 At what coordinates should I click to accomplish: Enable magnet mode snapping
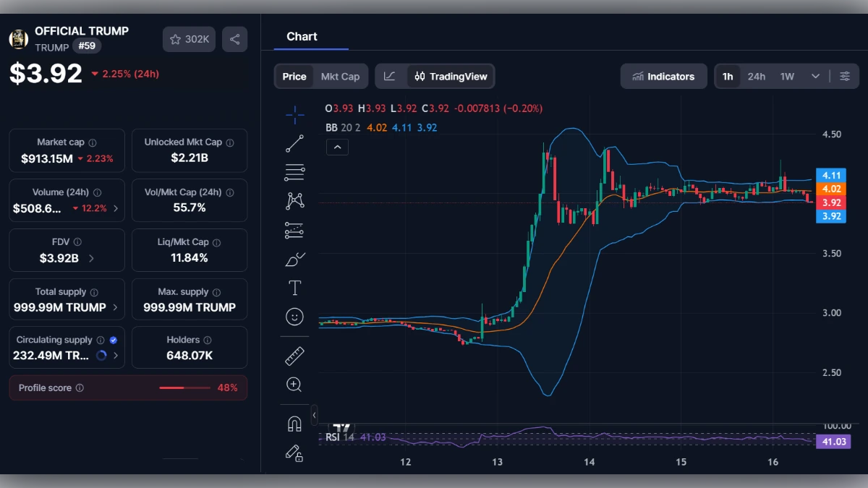pos(294,424)
